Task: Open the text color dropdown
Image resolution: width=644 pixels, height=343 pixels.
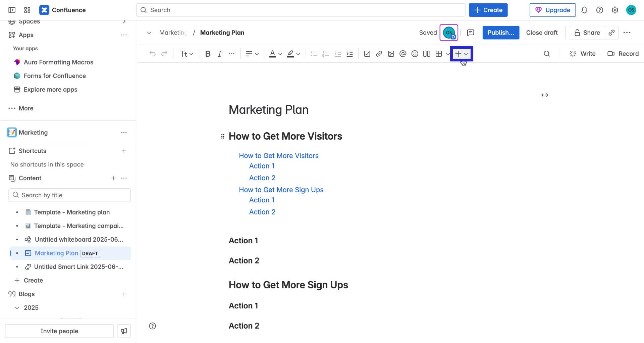Action: [x=280, y=54]
